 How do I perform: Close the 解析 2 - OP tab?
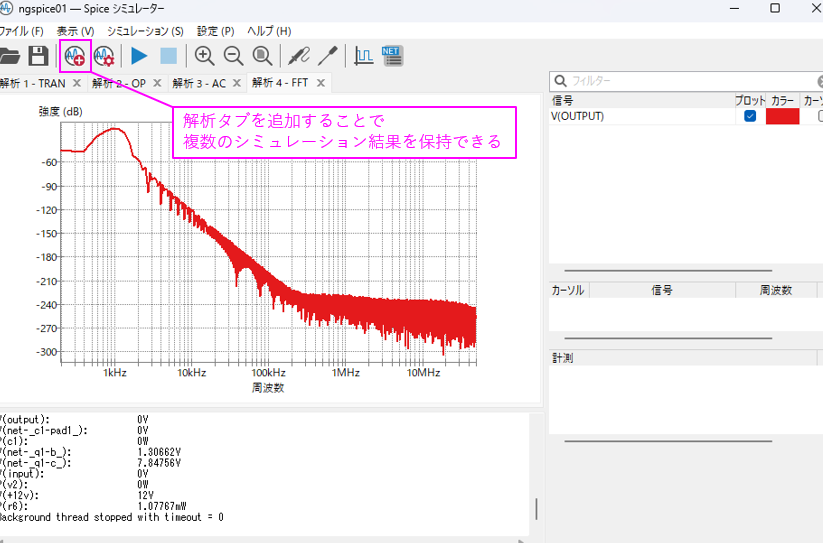pyautogui.click(x=157, y=83)
